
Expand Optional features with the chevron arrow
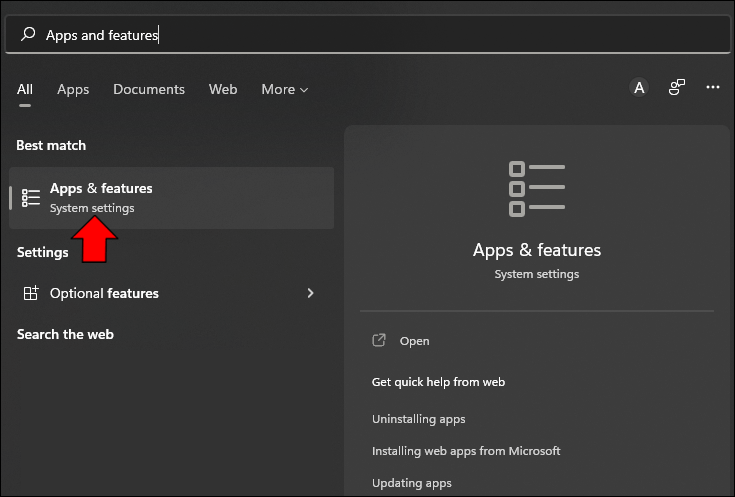(x=310, y=293)
